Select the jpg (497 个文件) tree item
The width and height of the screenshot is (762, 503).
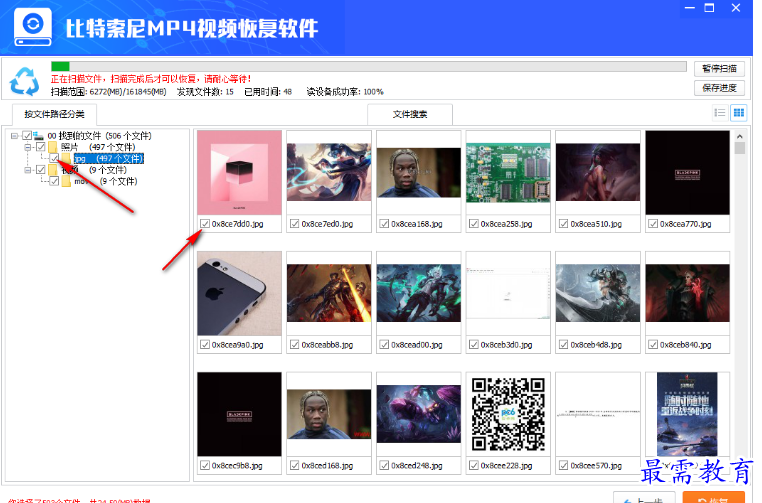click(108, 158)
